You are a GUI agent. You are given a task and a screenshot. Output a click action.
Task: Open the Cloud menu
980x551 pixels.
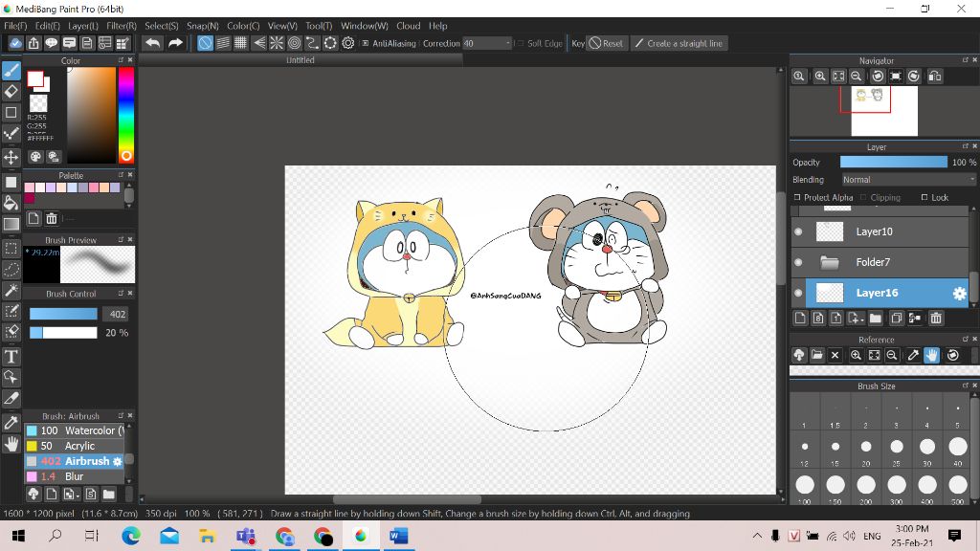coord(408,26)
